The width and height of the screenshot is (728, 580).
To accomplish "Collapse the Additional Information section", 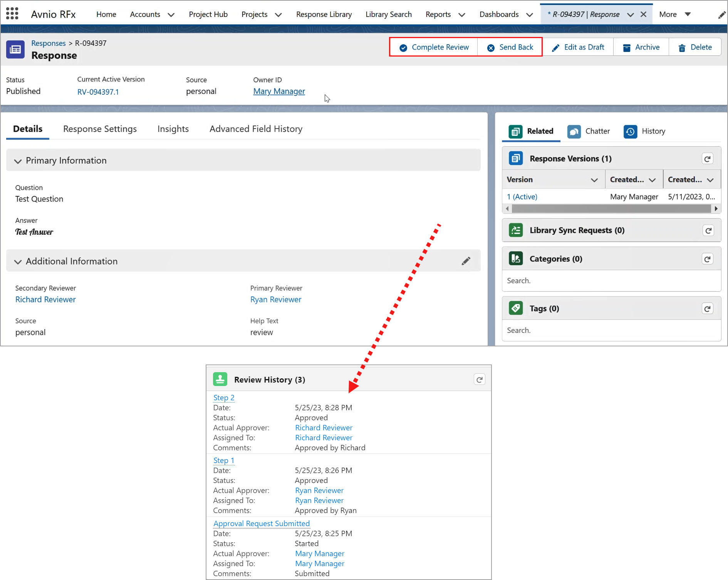I will pos(18,262).
